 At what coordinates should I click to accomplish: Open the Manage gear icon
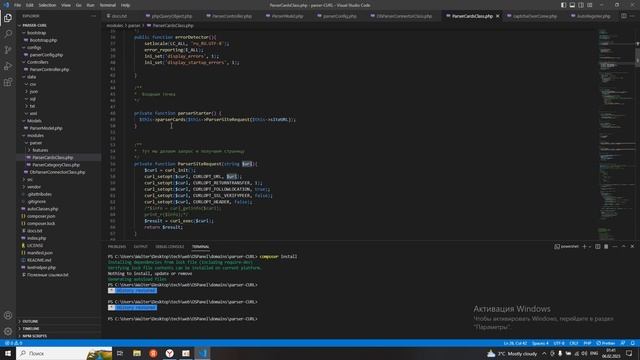8,331
